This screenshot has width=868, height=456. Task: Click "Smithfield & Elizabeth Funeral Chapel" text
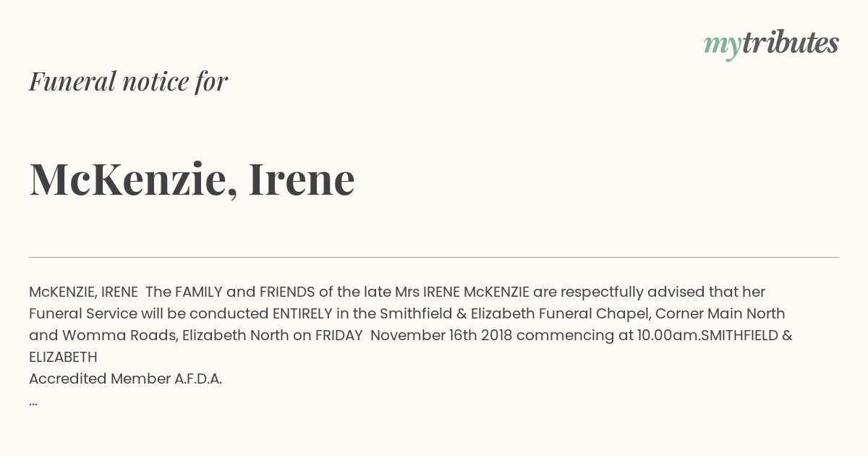point(514,314)
